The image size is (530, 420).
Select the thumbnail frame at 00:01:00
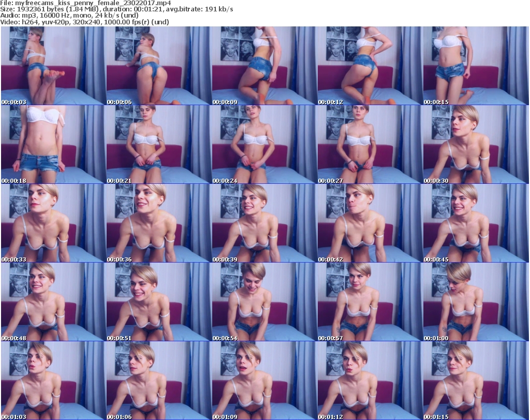[x=475, y=302]
